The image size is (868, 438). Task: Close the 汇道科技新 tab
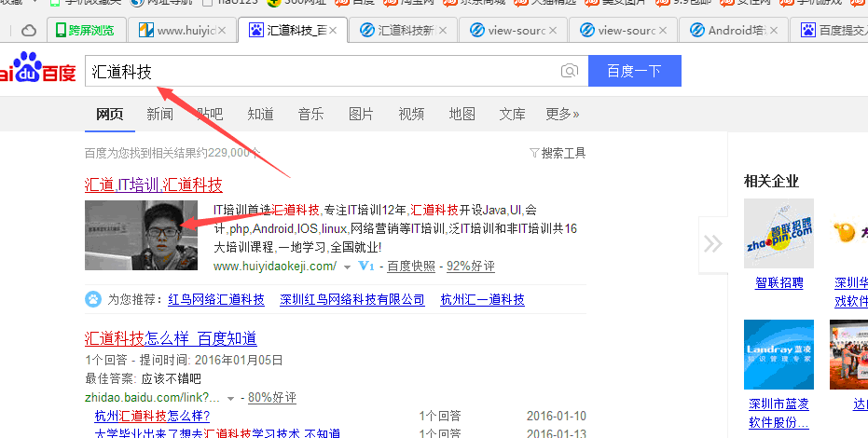(x=443, y=31)
